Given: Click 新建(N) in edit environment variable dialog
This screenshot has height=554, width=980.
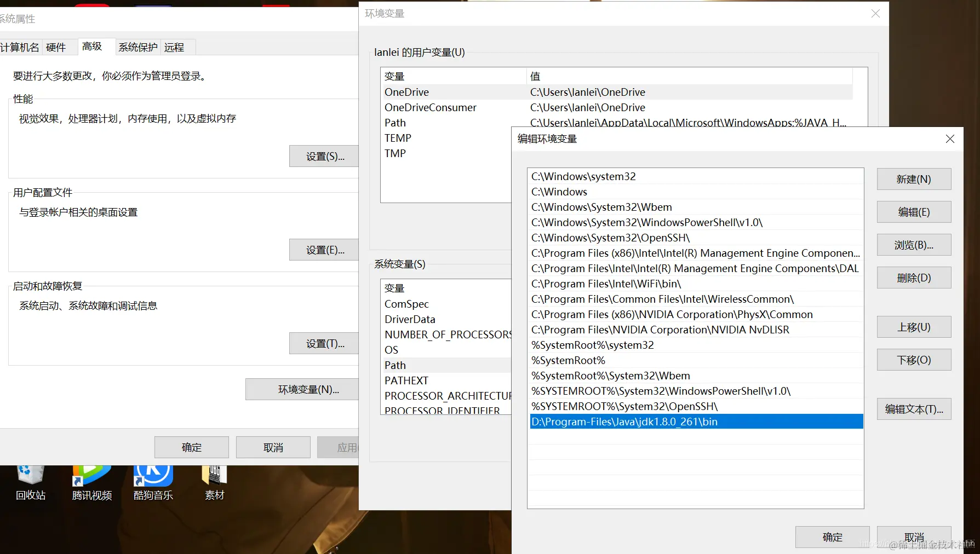Looking at the screenshot, I should 914,179.
